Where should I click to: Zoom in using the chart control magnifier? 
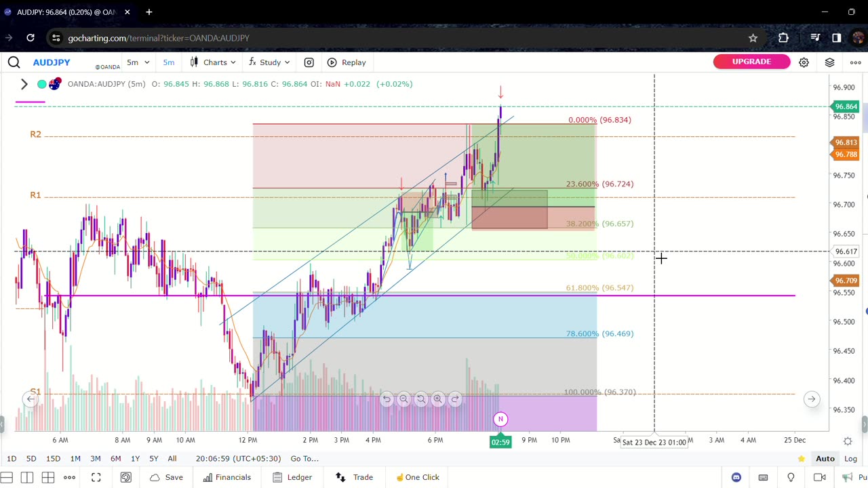point(438,399)
